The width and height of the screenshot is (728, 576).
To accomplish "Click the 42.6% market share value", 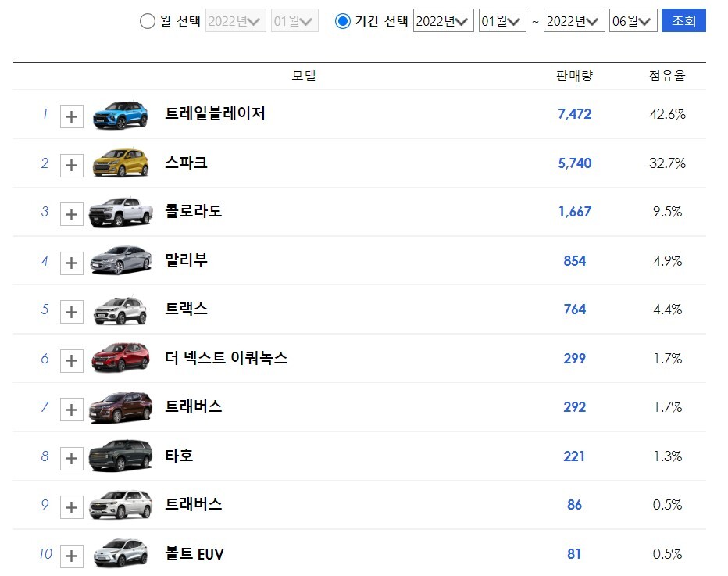I will [667, 114].
